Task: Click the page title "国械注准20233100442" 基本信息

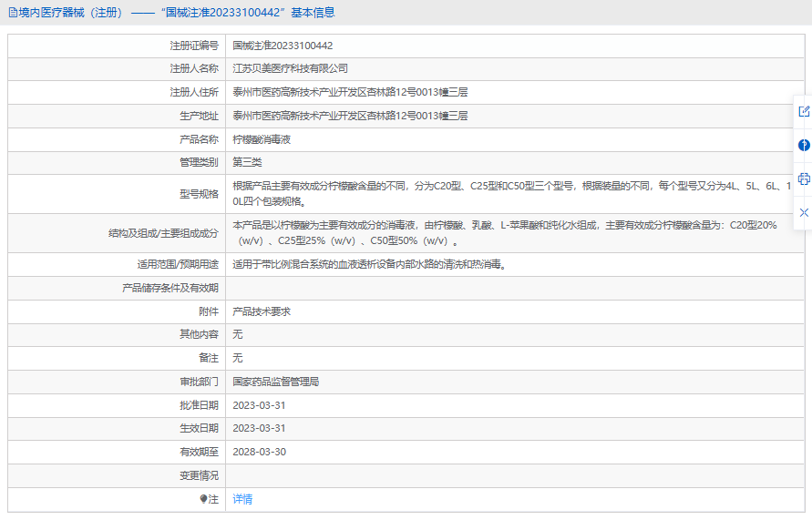Action: click(x=248, y=13)
